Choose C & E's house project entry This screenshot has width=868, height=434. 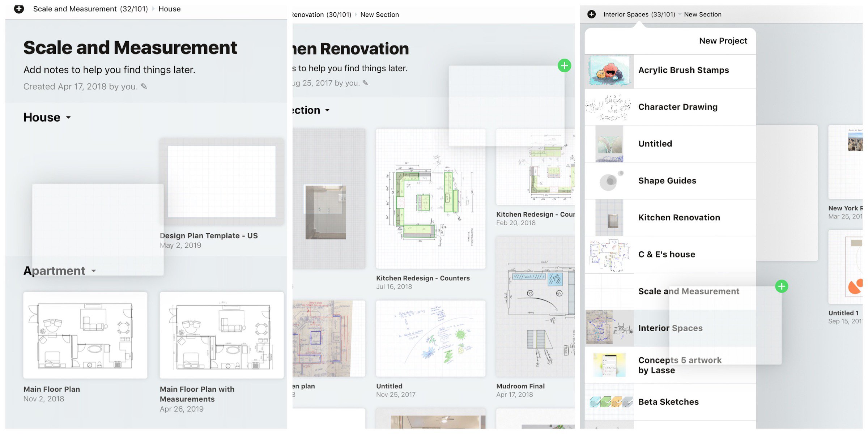666,254
